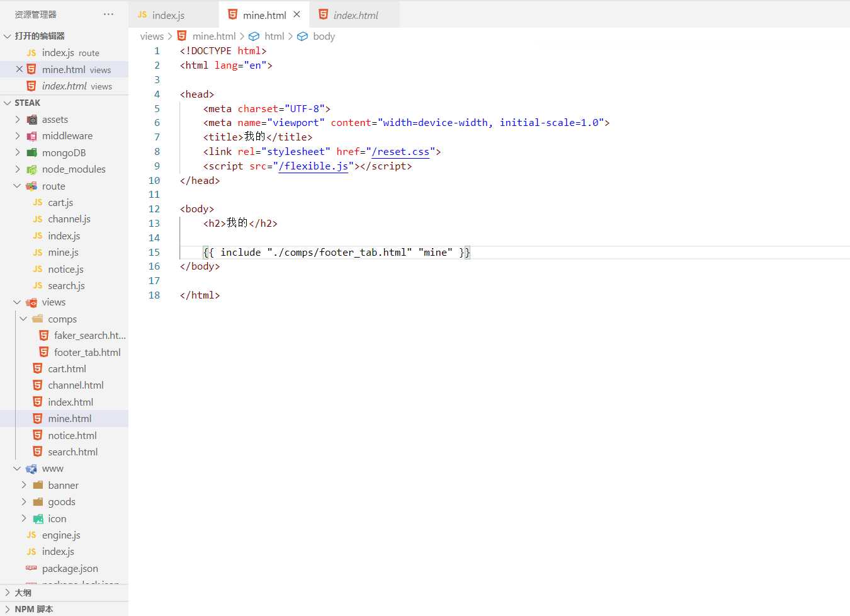Place cursor on the title tag line
The height and width of the screenshot is (616, 850).
[x=258, y=137]
